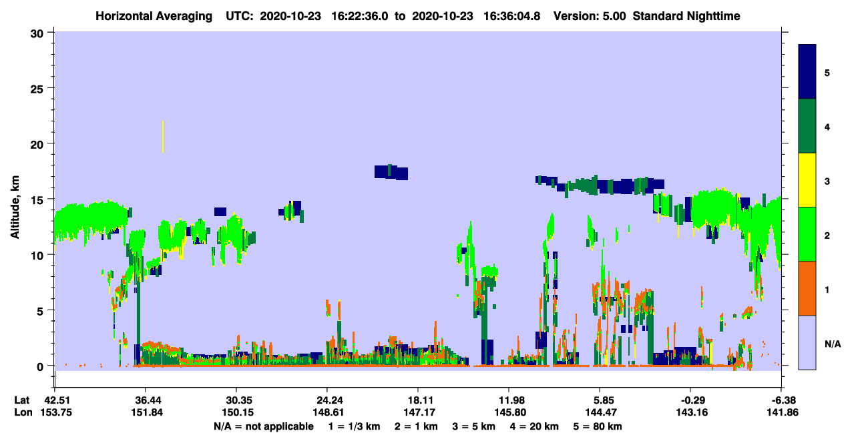The image size is (868, 445).
Task: Click the bright green colorbar segment labeled 2
Action: [x=807, y=234]
